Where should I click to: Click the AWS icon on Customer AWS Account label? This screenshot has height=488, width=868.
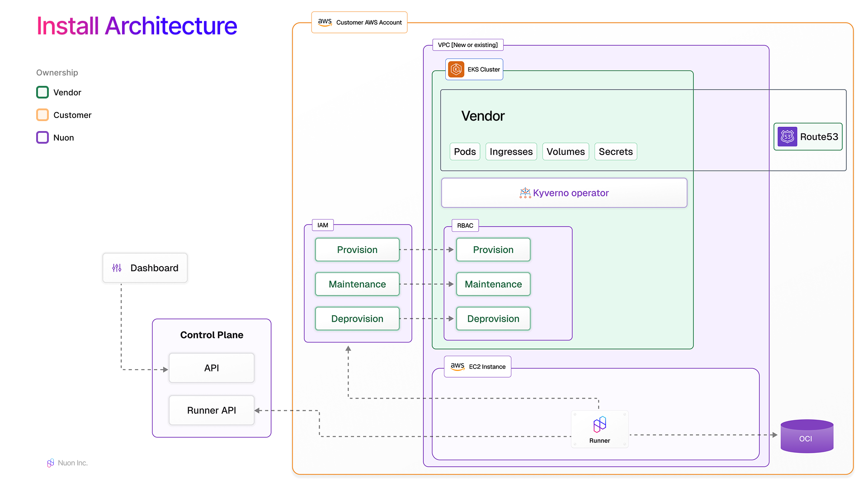(x=325, y=22)
